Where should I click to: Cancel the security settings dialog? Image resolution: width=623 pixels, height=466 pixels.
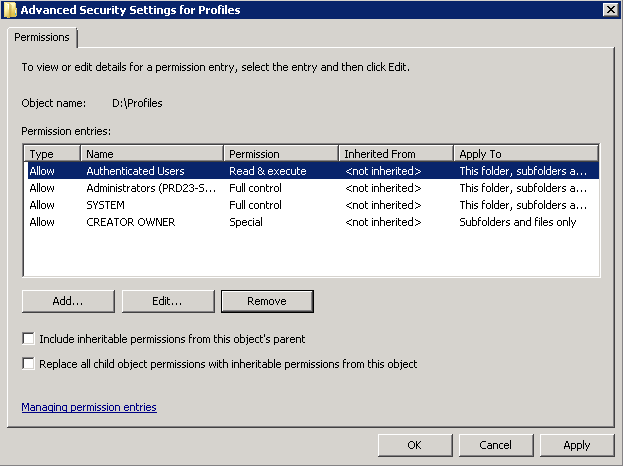pos(496,445)
